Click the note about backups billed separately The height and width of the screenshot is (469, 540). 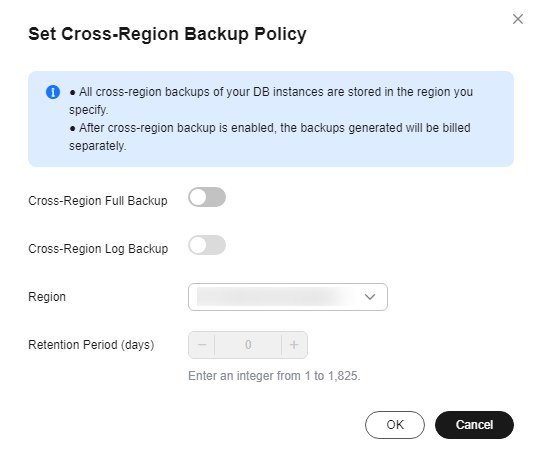coord(270,137)
